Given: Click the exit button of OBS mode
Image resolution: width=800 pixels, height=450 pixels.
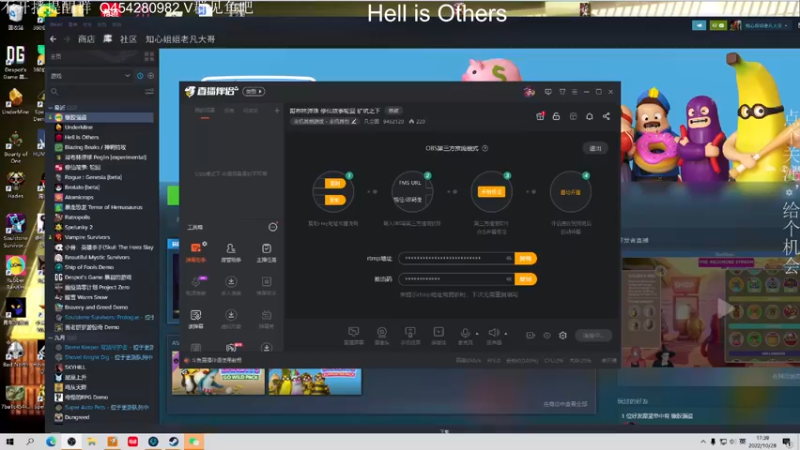Looking at the screenshot, I should [x=595, y=148].
